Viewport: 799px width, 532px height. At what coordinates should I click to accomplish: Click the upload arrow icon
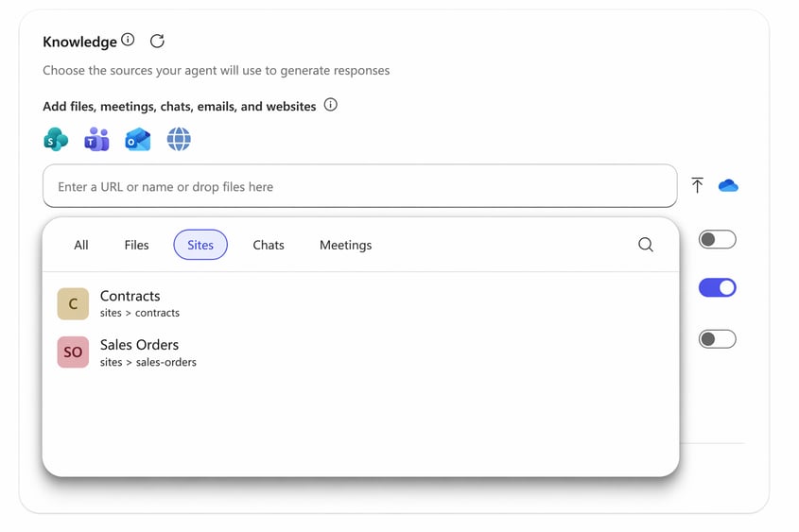point(697,185)
